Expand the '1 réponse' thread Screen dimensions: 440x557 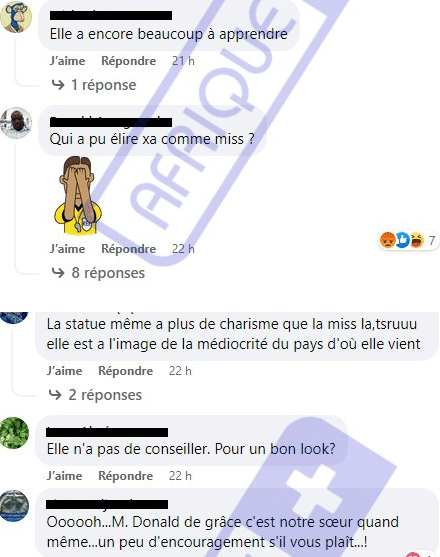(94, 85)
